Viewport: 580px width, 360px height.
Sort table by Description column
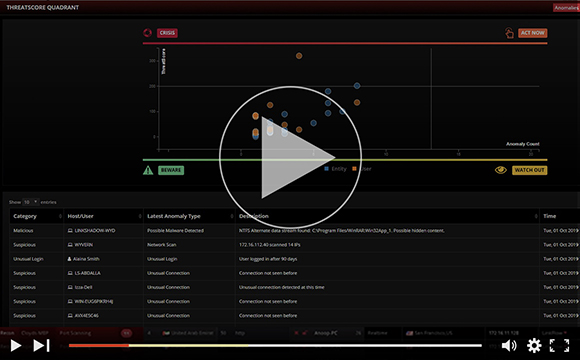click(388, 216)
